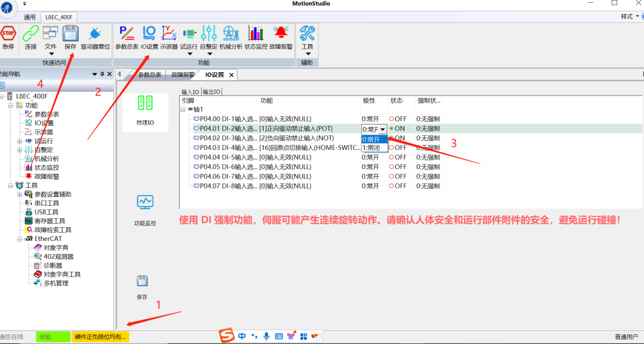Expand the 参数设置辅助 tree node
644x344 pixels.
20,194
